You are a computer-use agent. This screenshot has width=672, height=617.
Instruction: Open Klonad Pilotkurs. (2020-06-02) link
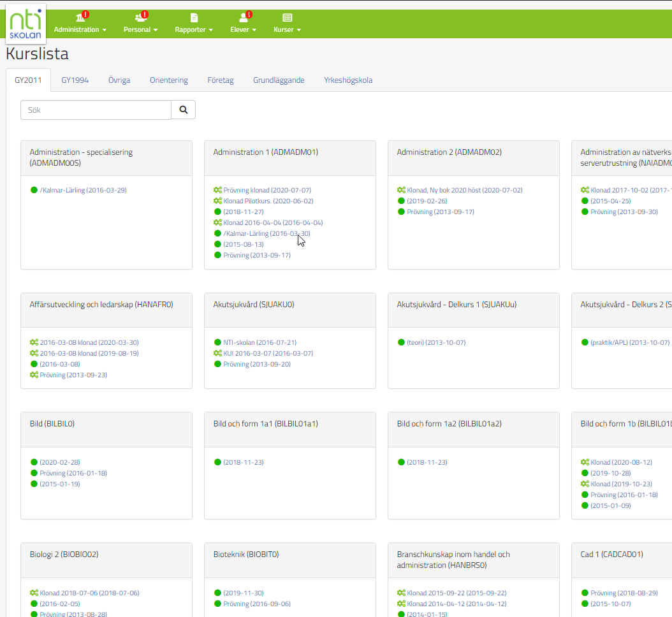click(268, 201)
